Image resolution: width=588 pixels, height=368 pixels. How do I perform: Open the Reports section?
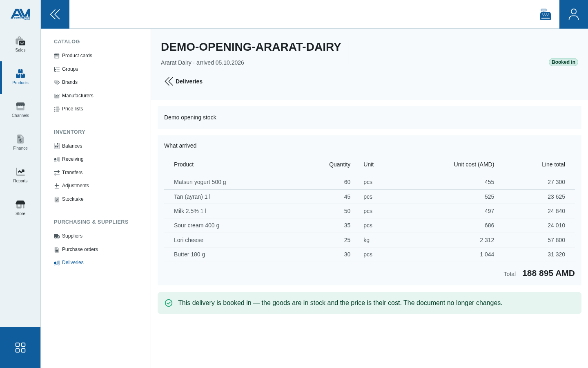(x=20, y=176)
